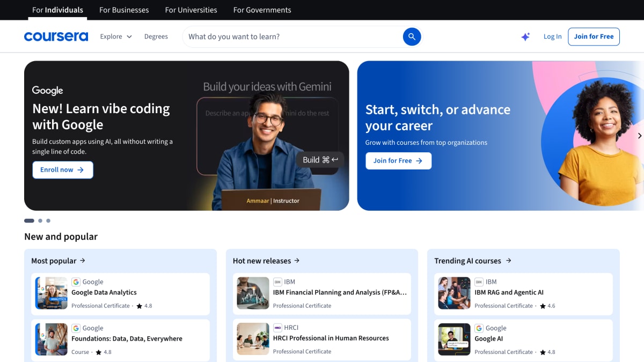Viewport: 644px width, 362px height.
Task: Open the IBM Financial Planning and Analysis thumbnail
Action: click(x=253, y=293)
